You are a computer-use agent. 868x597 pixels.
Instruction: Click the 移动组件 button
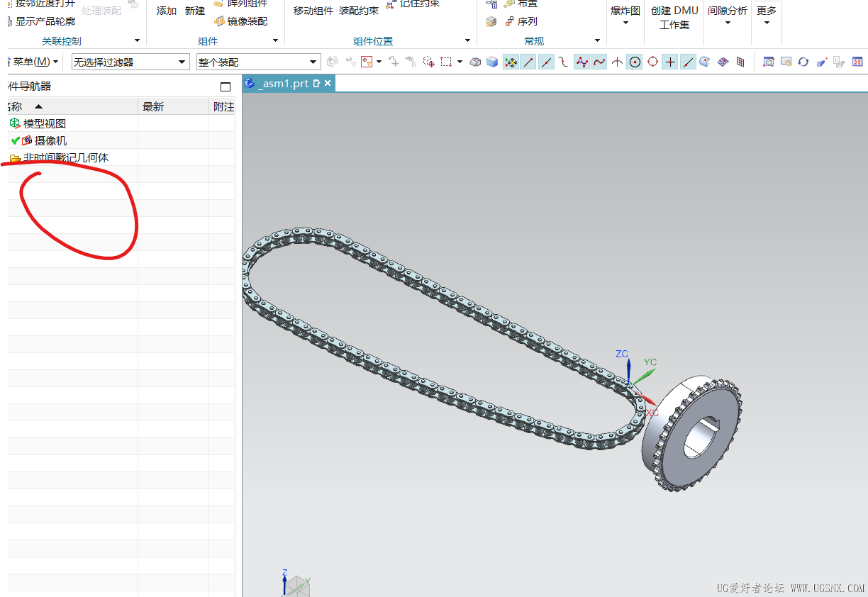coord(313,11)
